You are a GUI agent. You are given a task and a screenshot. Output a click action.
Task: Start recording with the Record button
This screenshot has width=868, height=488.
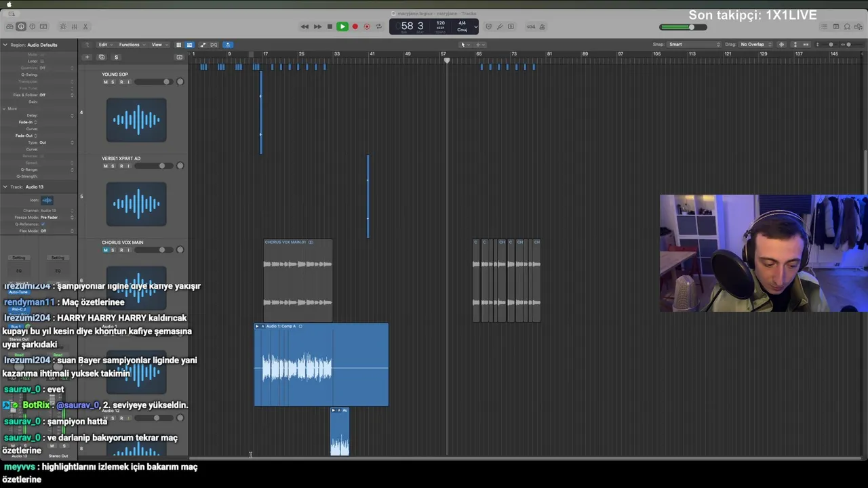(355, 26)
